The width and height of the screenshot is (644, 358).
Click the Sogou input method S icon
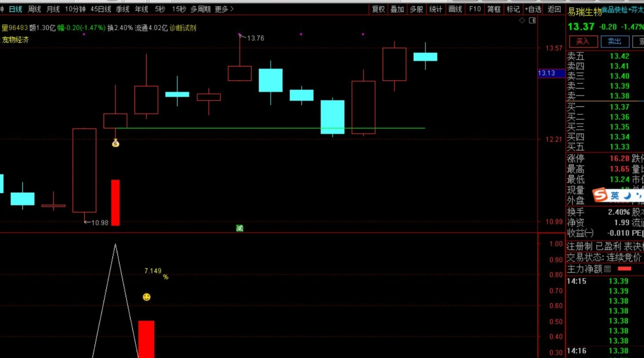(x=600, y=195)
